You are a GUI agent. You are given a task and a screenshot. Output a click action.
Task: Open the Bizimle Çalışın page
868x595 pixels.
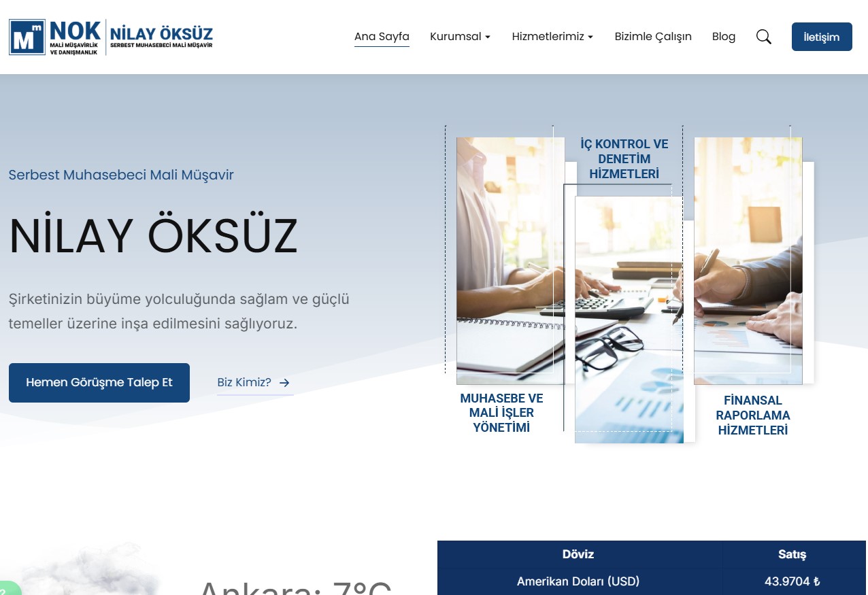(653, 37)
